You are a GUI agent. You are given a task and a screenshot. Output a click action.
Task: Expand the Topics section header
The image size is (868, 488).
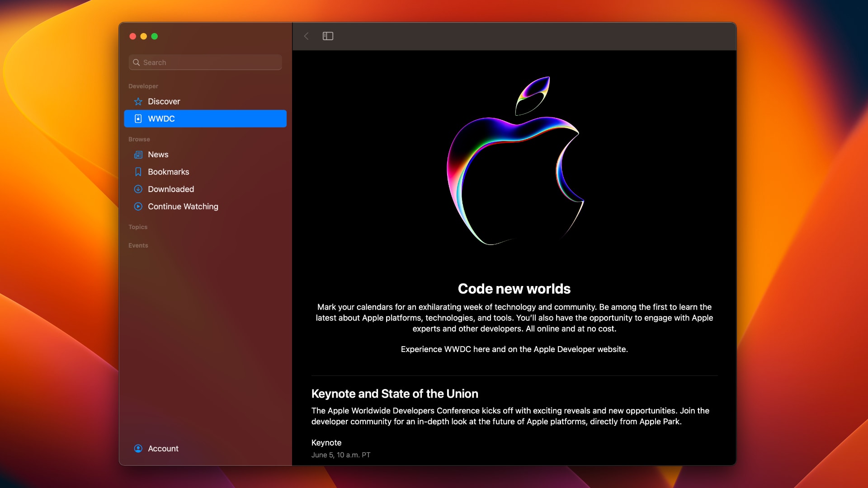click(x=138, y=227)
